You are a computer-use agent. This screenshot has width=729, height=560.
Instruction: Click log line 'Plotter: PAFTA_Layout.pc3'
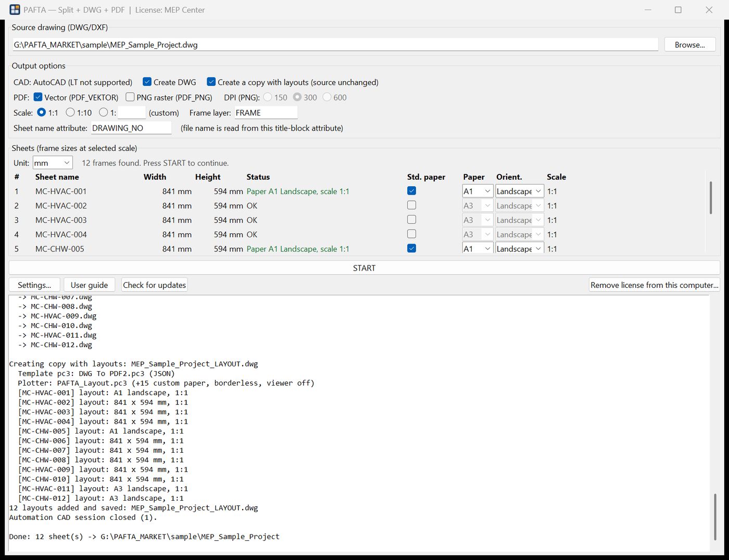(x=166, y=383)
